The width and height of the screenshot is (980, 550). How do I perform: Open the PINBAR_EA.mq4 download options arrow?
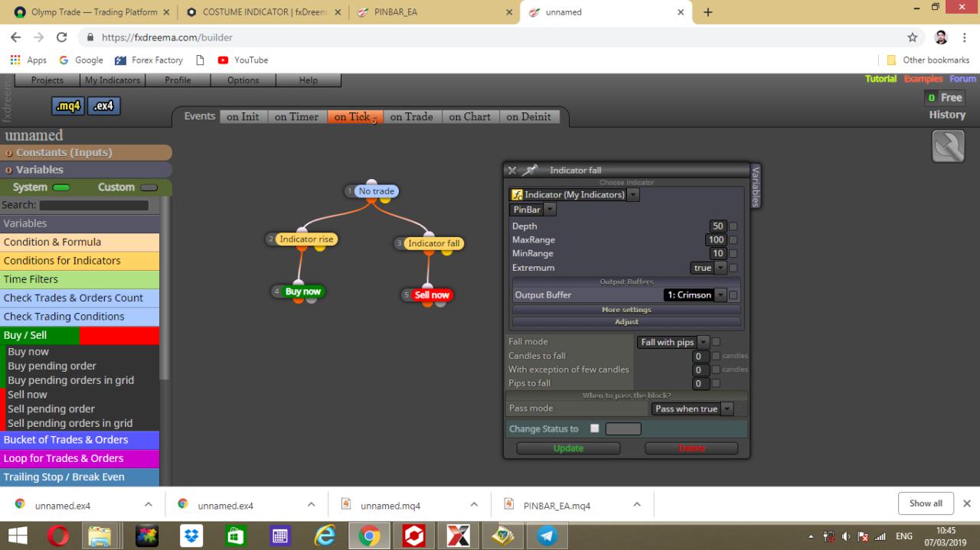pyautogui.click(x=636, y=505)
